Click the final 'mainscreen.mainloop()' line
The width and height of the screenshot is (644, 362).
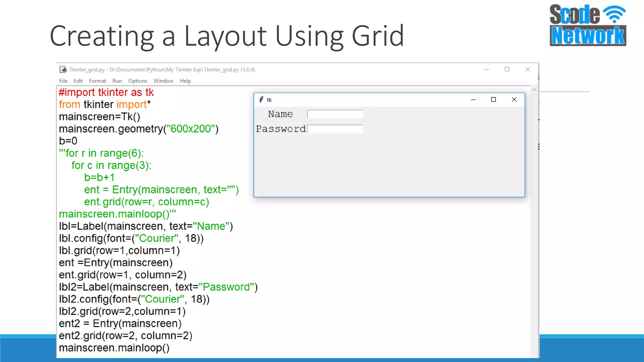(114, 348)
